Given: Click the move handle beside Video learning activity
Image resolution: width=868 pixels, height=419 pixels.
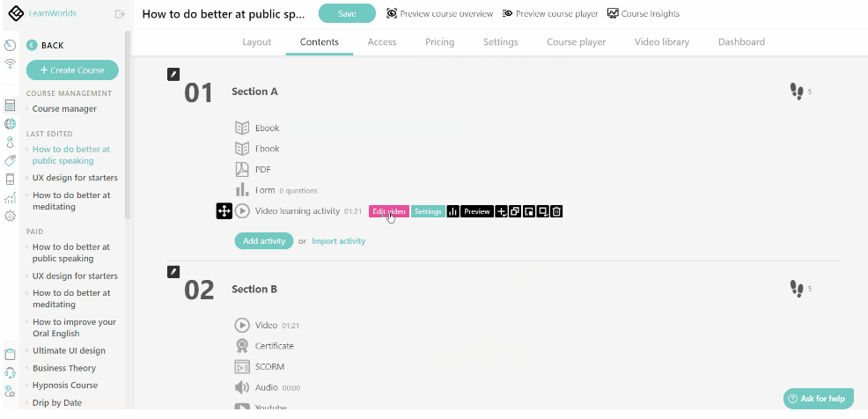Looking at the screenshot, I should point(224,211).
